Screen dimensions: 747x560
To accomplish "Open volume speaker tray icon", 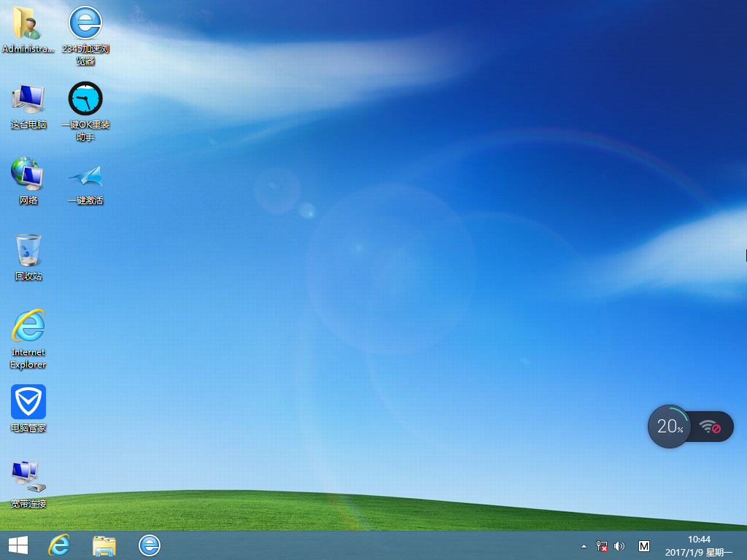I will coord(619,546).
